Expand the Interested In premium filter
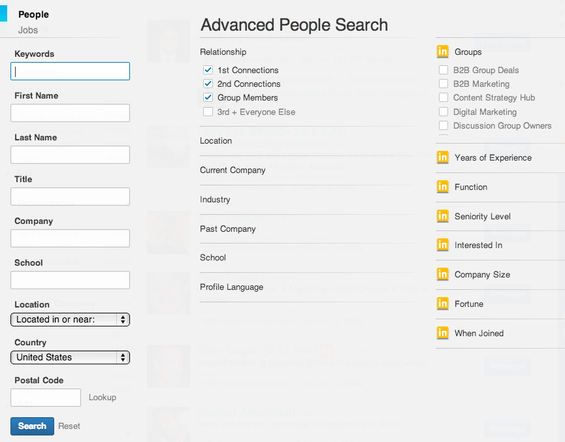565x442 pixels. (478, 245)
